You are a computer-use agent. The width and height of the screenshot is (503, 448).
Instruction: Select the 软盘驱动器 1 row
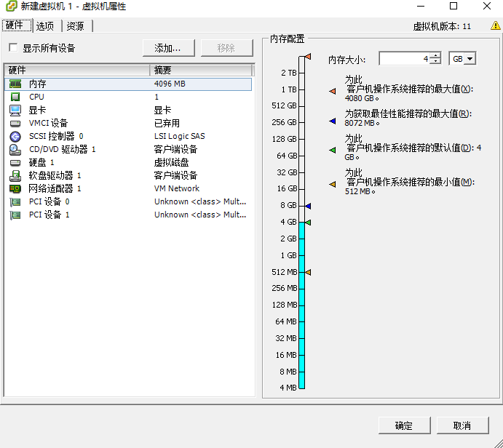click(128, 175)
